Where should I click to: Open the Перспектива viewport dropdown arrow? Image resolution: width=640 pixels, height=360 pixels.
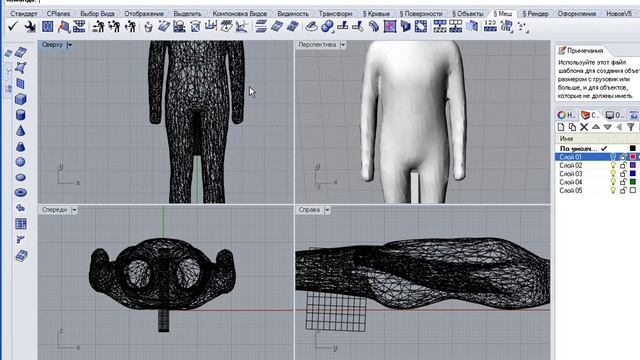(x=343, y=45)
